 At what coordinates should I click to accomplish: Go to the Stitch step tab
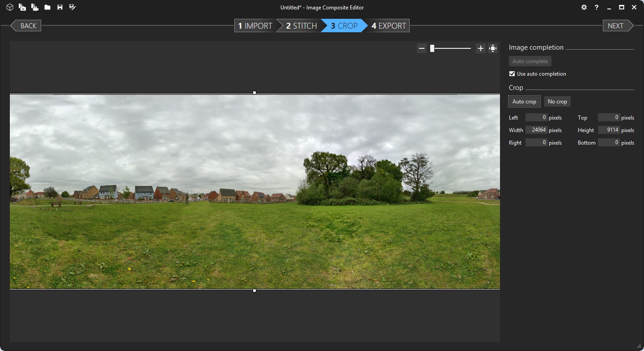point(301,26)
